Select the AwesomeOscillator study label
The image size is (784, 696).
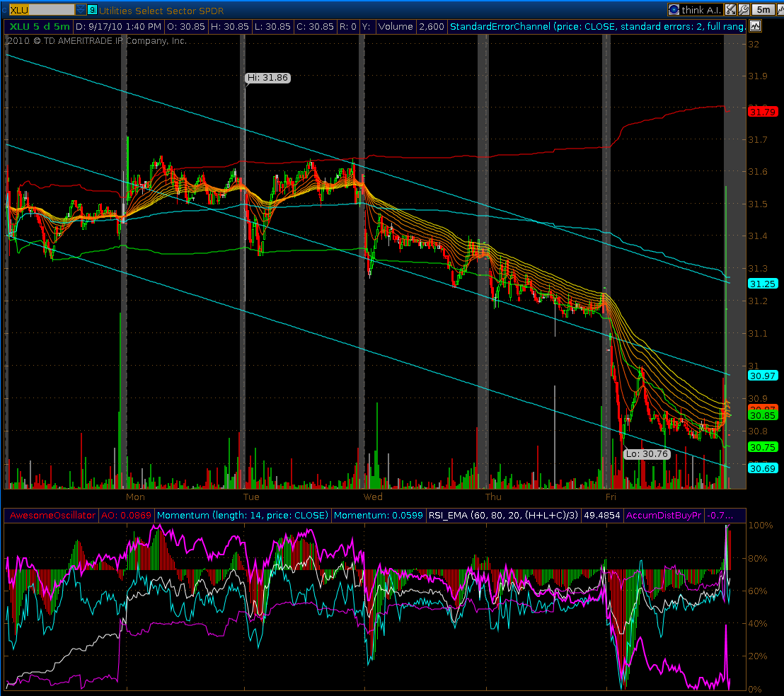(51, 516)
